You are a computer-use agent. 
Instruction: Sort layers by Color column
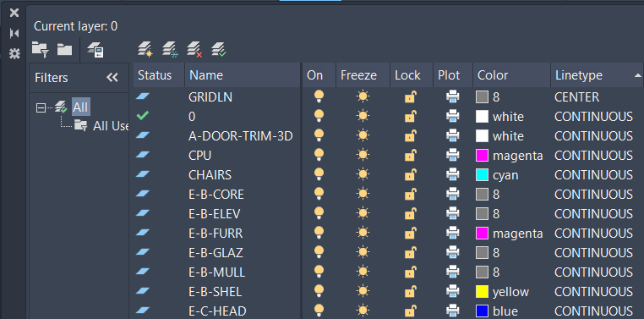click(512, 75)
